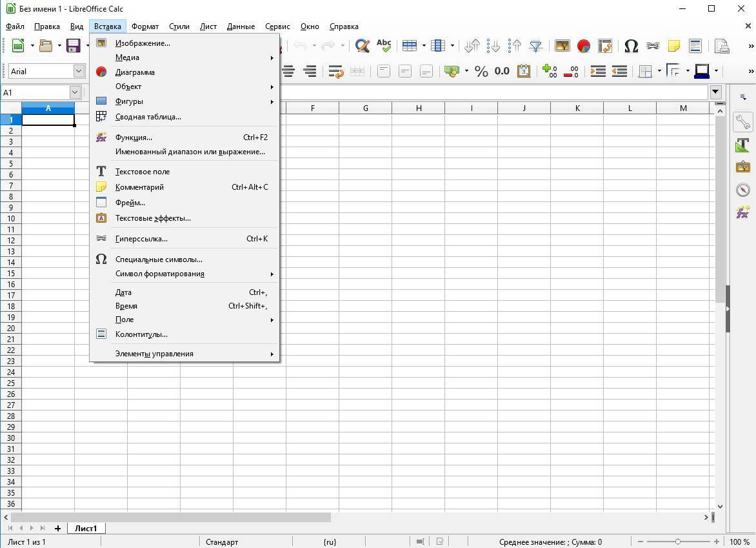Toggle Wrap Text in the toolbar
The width and height of the screenshot is (756, 548).
(335, 71)
